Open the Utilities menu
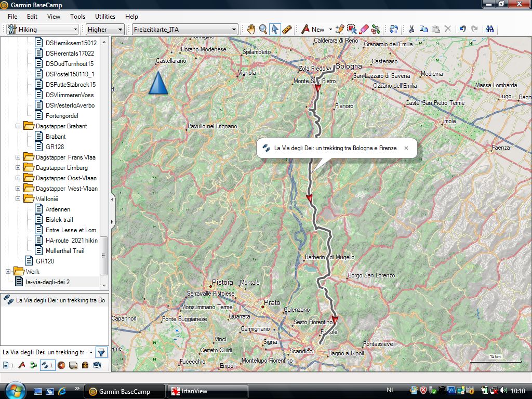 (105, 17)
